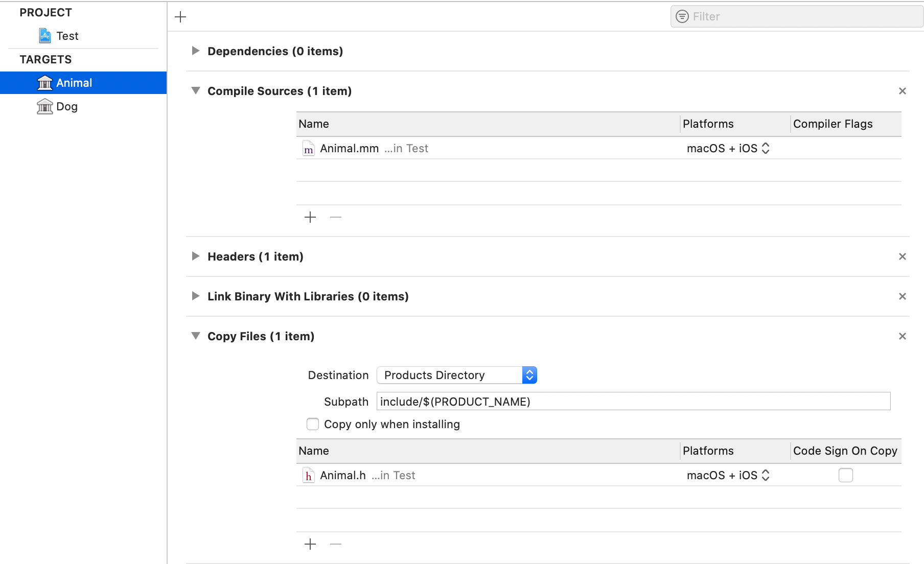Expand the Dependencies section

[196, 51]
